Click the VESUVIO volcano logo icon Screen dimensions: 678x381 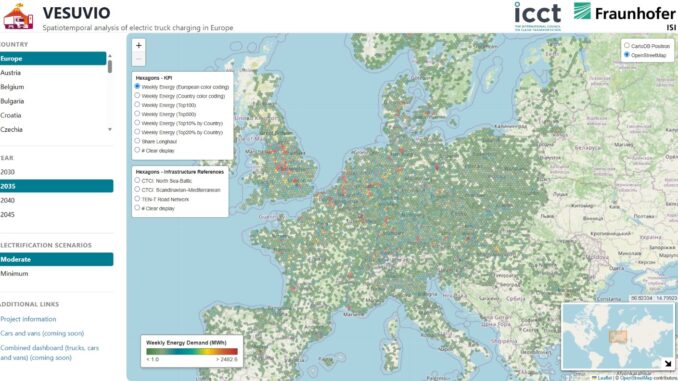pos(18,16)
